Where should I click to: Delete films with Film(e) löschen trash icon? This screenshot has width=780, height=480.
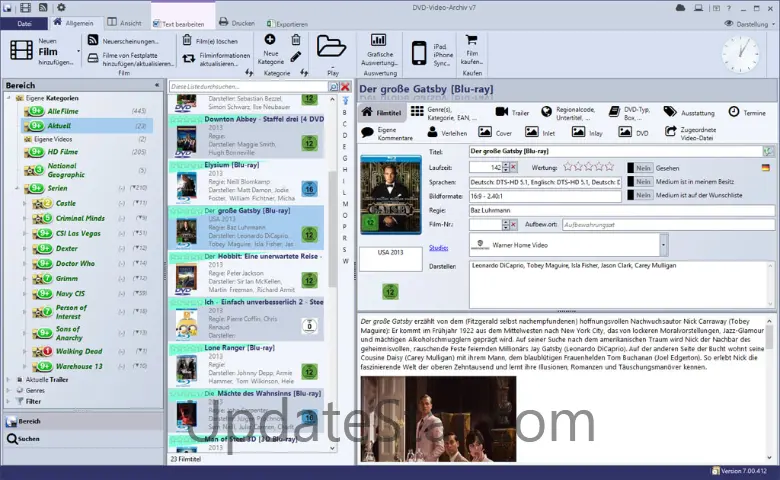click(x=187, y=40)
